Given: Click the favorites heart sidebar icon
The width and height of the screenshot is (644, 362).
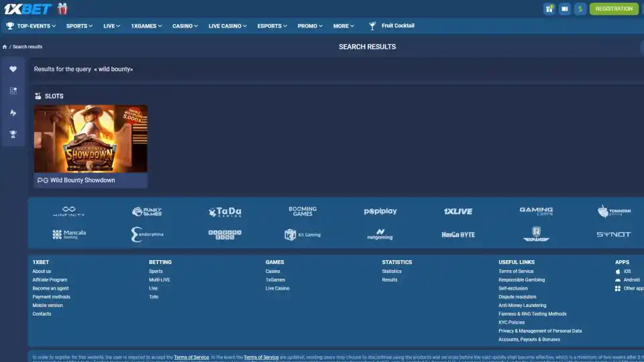Looking at the screenshot, I should [x=13, y=69].
